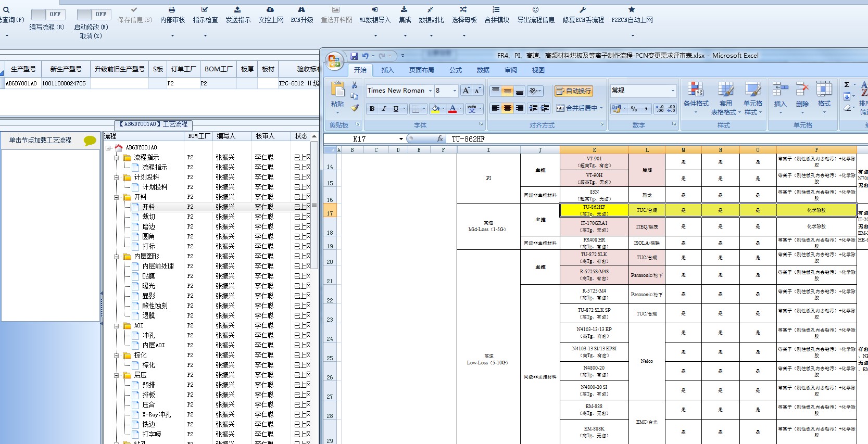Click the 修复ECN丢流程 wrench icon
This screenshot has height=444, width=868.
point(583,10)
